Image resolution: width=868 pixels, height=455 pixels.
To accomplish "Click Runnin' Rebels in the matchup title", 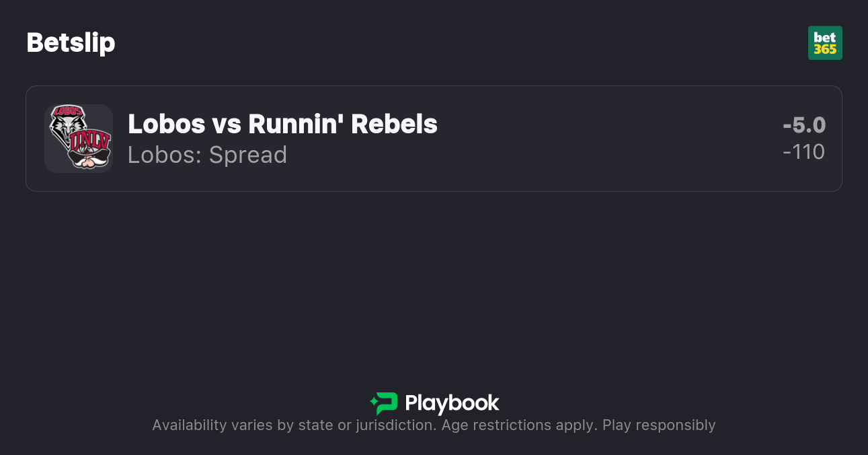I will (x=343, y=124).
